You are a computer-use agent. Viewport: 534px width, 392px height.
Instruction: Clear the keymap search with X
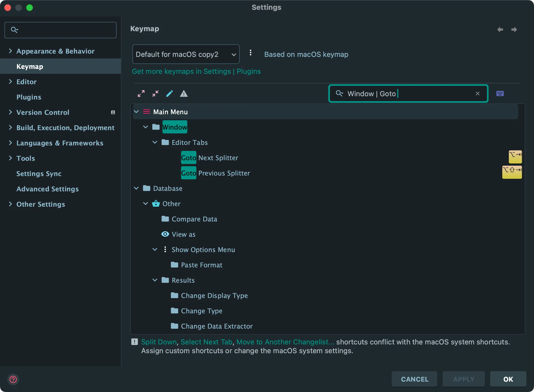click(x=478, y=93)
